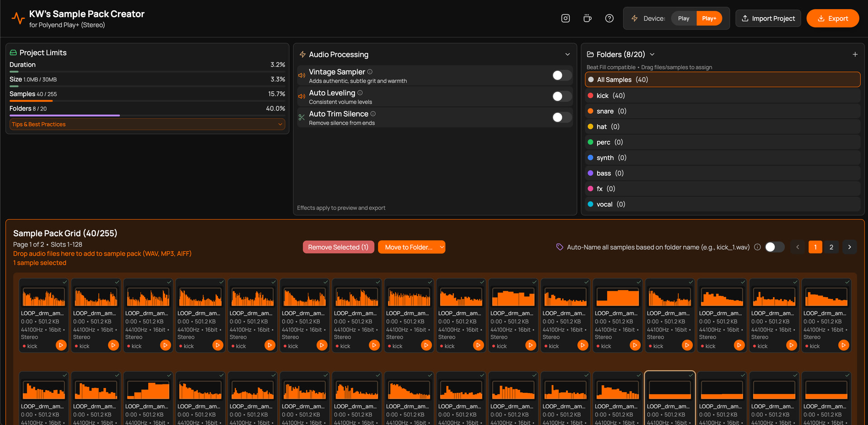Play the first sample in grid
Screen dimensions: 868x425
(61, 345)
